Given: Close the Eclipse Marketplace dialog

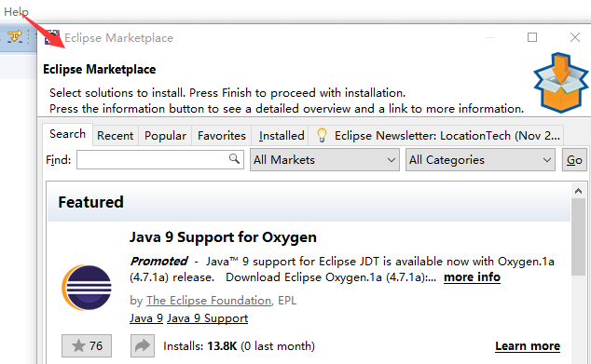Looking at the screenshot, I should coord(575,37).
